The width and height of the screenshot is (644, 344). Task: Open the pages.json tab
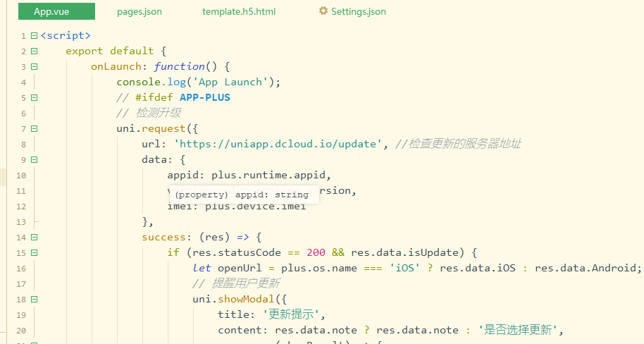point(139,12)
